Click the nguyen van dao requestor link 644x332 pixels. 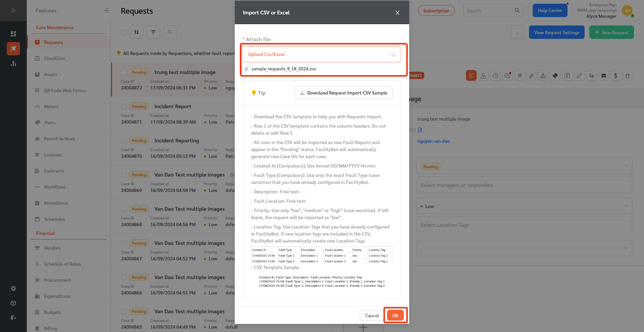coord(433,141)
